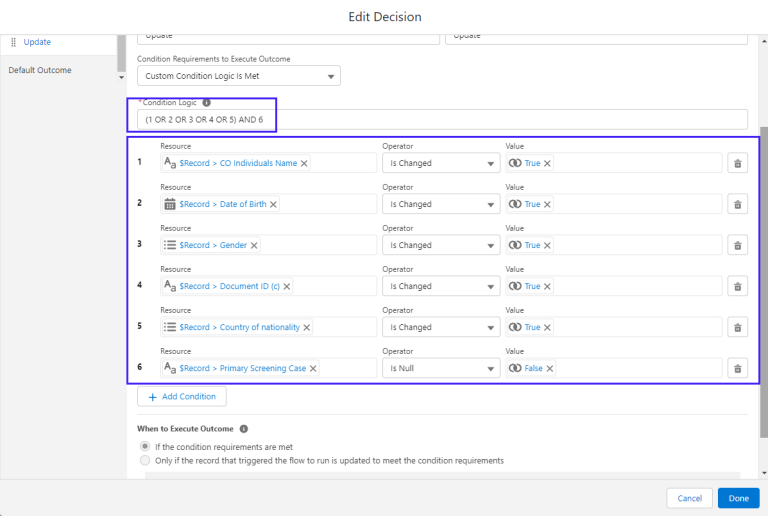The image size is (768, 516).
Task: Click the Add Condition button
Action: point(182,397)
